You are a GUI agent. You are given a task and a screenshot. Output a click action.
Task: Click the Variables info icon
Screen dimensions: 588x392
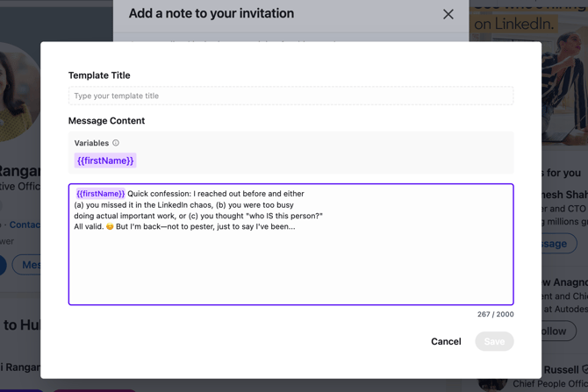pos(116,143)
